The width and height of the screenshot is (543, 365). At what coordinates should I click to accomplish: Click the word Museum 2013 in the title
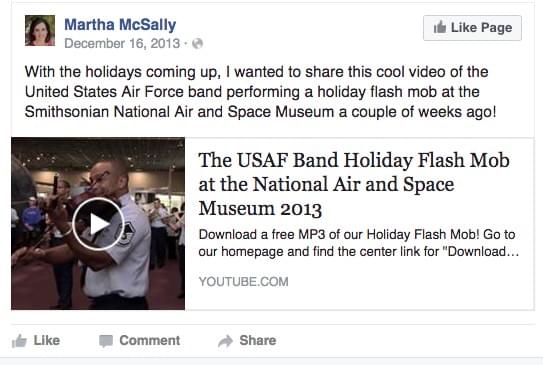260,209
